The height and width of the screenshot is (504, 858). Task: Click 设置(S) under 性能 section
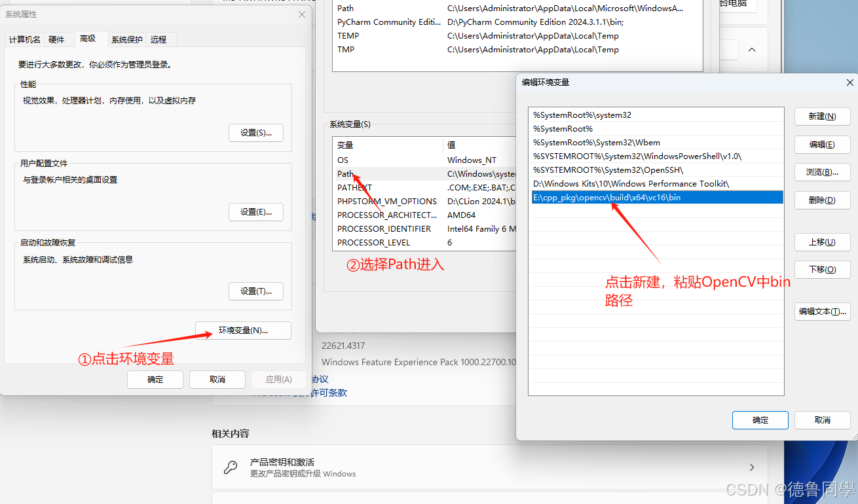(255, 132)
